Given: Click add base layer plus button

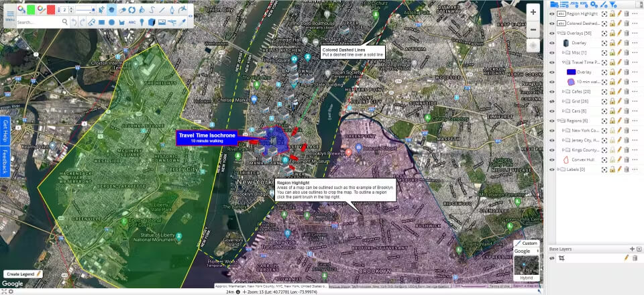Looking at the screenshot, I should click(x=633, y=249).
